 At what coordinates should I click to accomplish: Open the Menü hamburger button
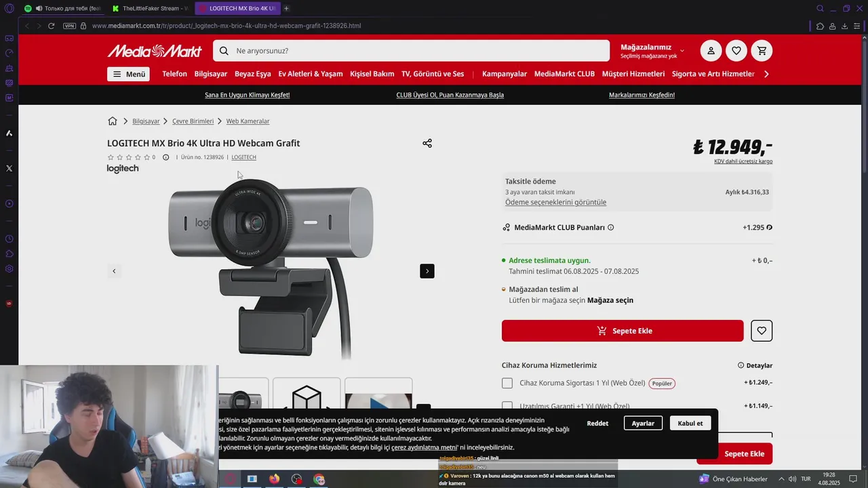tap(128, 74)
